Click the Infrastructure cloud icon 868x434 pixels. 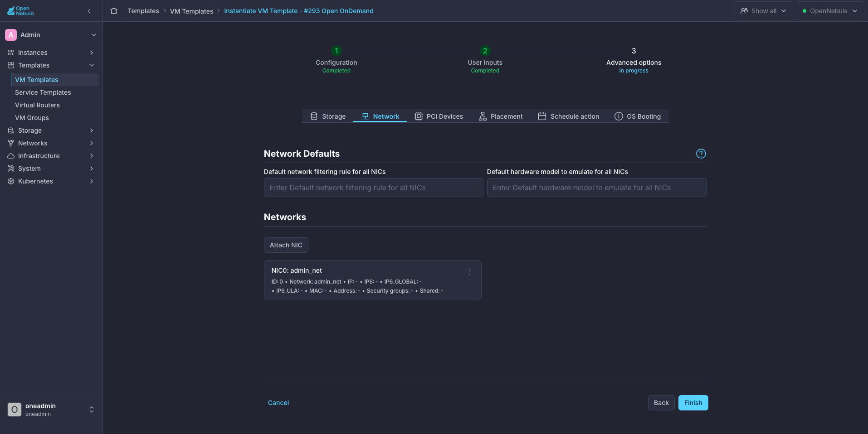click(11, 156)
